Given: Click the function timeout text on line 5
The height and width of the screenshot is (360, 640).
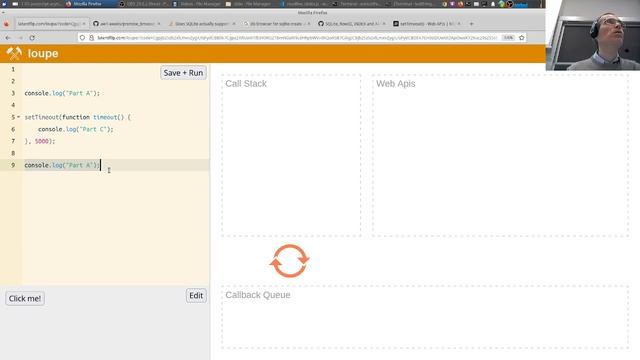Looking at the screenshot, I should (93, 117).
